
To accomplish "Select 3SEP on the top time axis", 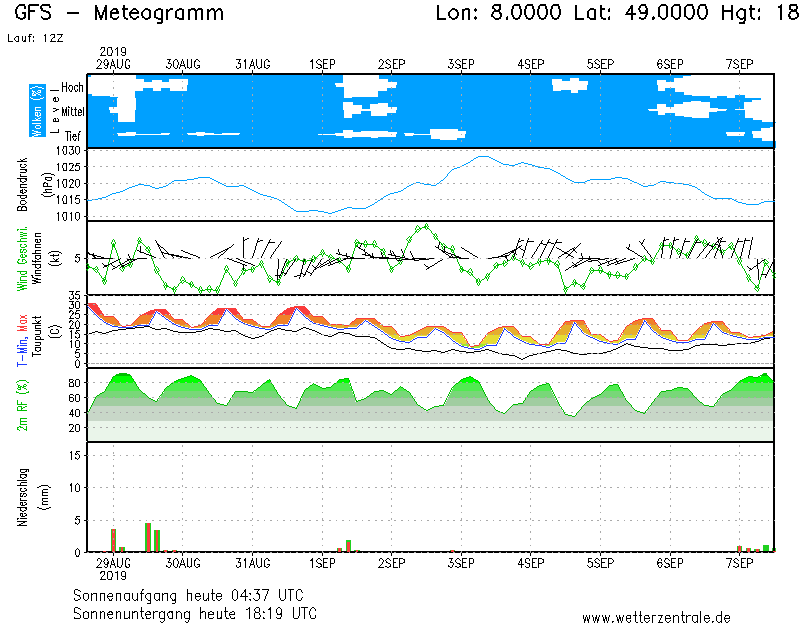I will (461, 64).
